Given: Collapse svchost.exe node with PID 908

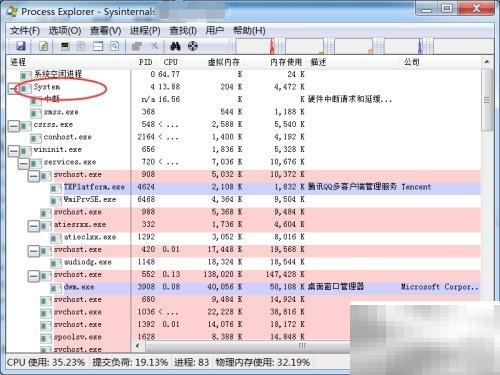Looking at the screenshot, I should pyautogui.click(x=34, y=176).
